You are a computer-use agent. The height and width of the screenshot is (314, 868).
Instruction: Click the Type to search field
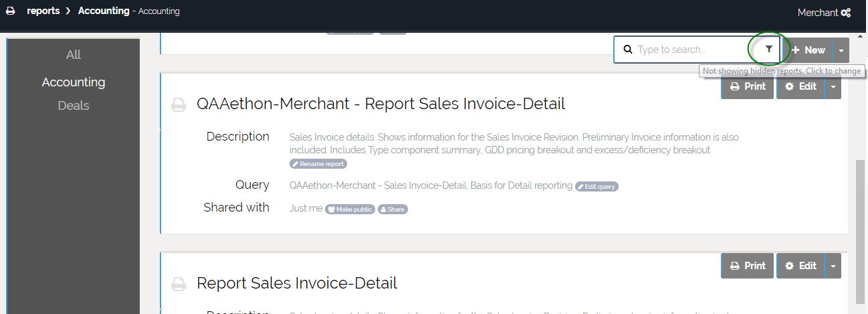[689, 50]
